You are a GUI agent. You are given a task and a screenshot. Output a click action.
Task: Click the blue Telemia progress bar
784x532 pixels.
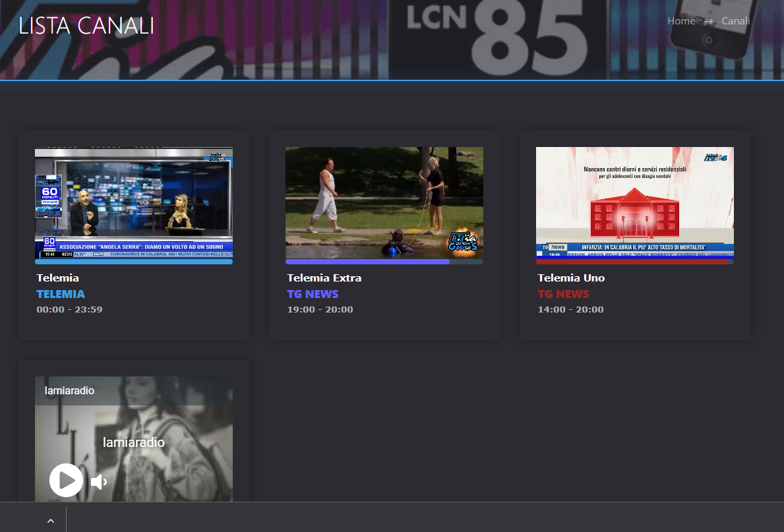(133, 262)
